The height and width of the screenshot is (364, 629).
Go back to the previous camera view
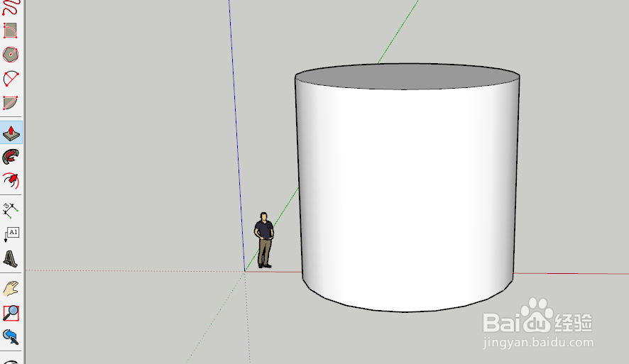click(x=11, y=337)
